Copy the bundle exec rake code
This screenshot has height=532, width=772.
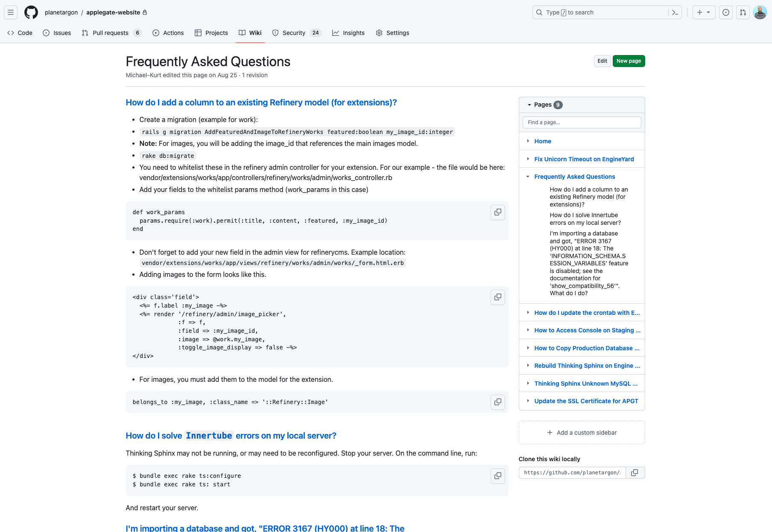(498, 476)
